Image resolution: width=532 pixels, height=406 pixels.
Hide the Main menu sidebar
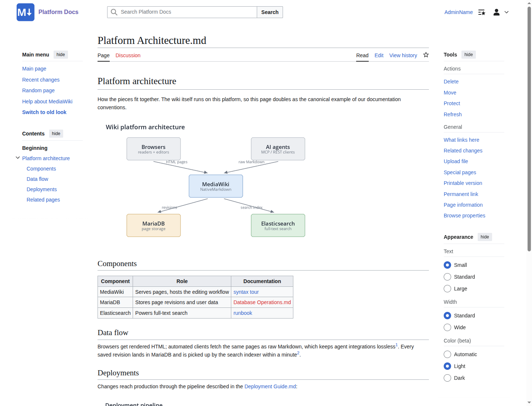[61, 55]
